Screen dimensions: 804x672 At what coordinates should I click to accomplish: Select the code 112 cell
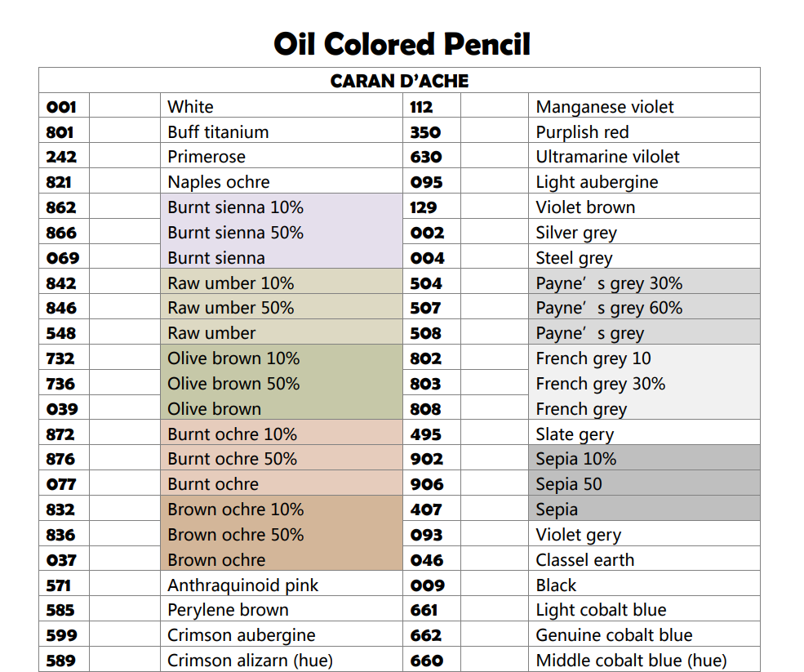(432, 106)
